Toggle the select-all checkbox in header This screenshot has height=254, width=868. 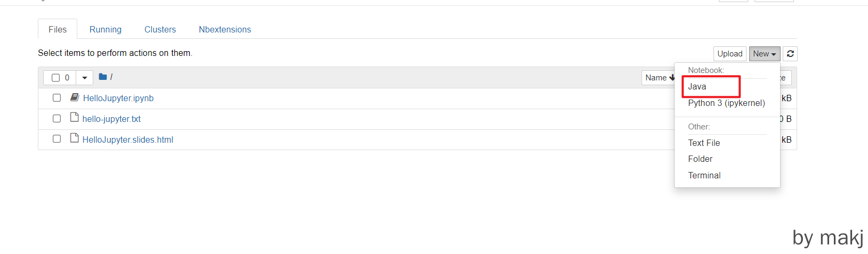(55, 78)
